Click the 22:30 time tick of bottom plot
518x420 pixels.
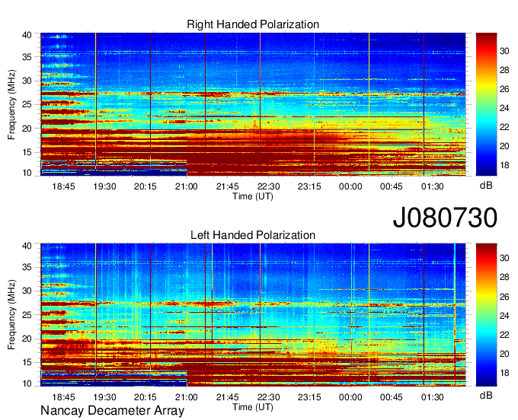(268, 397)
